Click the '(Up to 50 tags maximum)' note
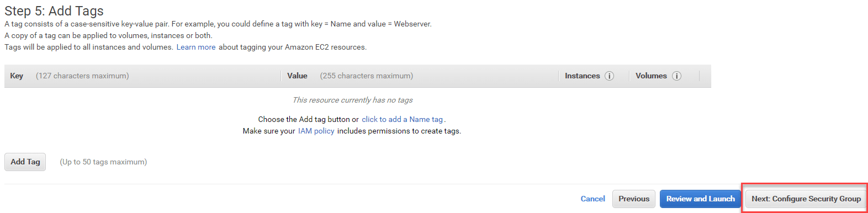868x213 pixels. pyautogui.click(x=103, y=162)
